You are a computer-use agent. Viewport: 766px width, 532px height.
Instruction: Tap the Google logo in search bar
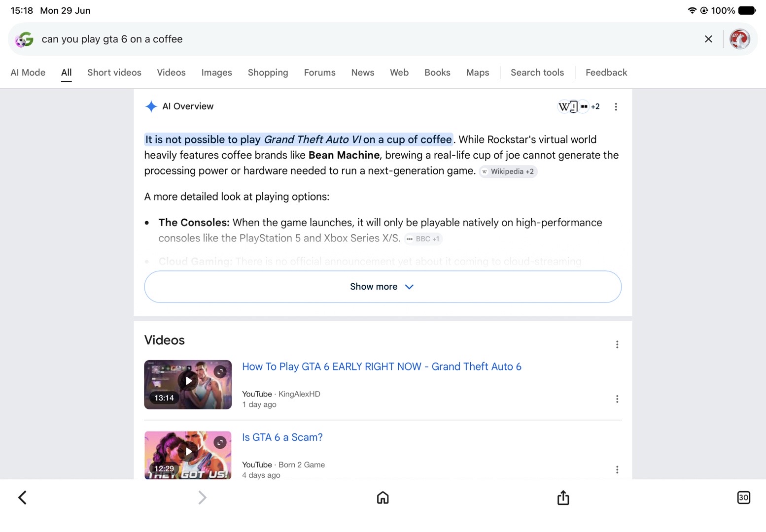pyautogui.click(x=24, y=39)
